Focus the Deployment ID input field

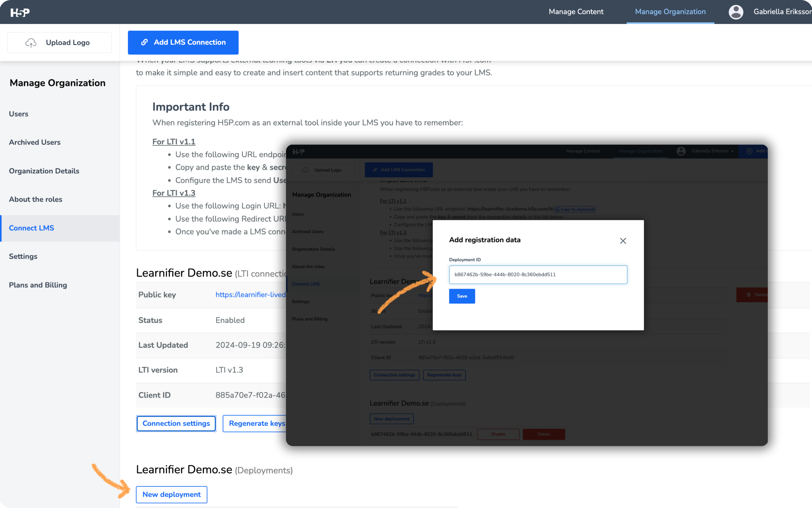538,275
